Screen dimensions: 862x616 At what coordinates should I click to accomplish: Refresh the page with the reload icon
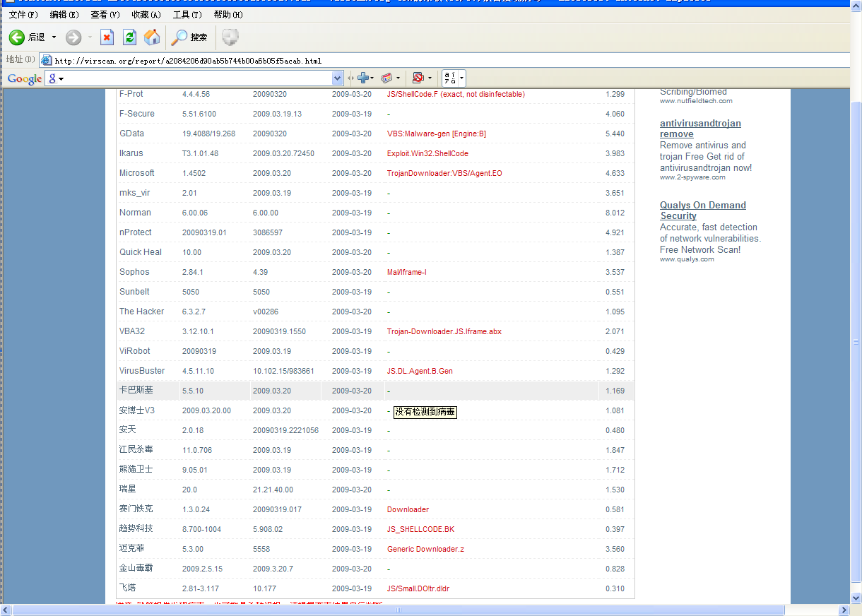click(129, 37)
